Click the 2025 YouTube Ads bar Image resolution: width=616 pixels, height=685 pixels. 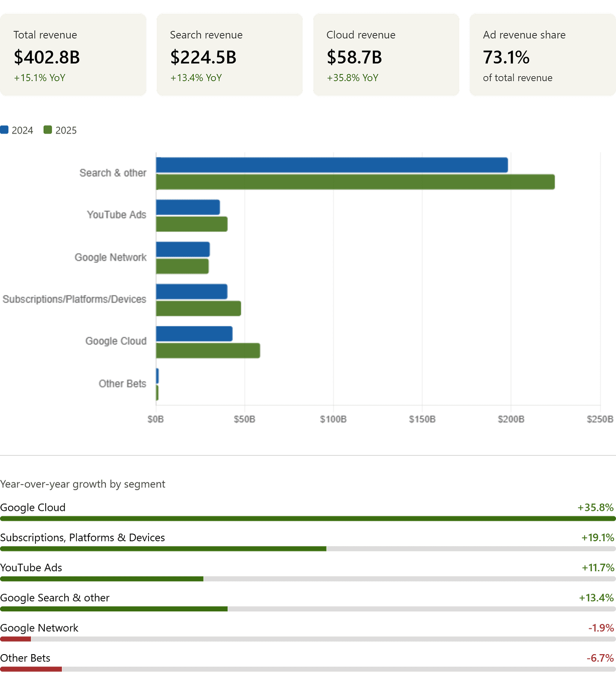coord(192,224)
